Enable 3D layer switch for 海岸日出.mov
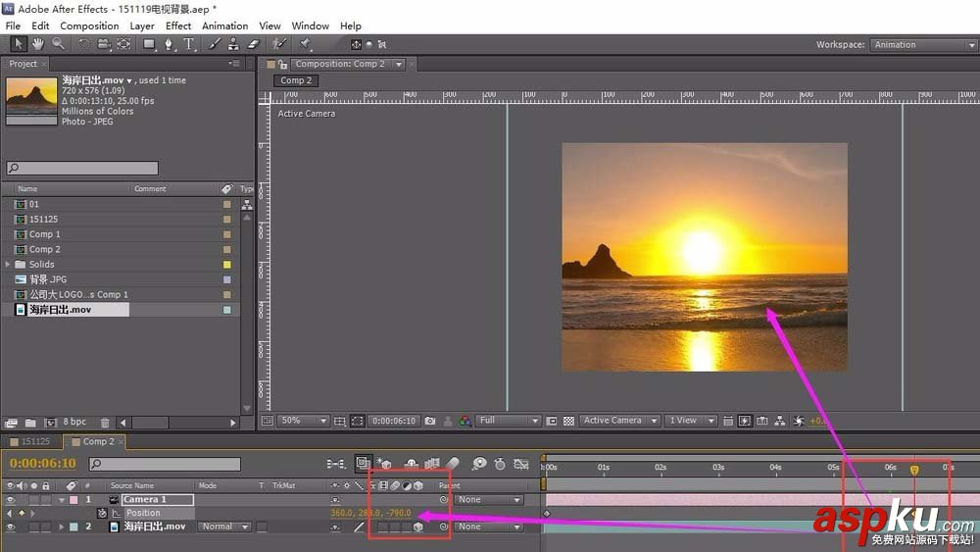The height and width of the screenshot is (552, 980). (x=418, y=527)
